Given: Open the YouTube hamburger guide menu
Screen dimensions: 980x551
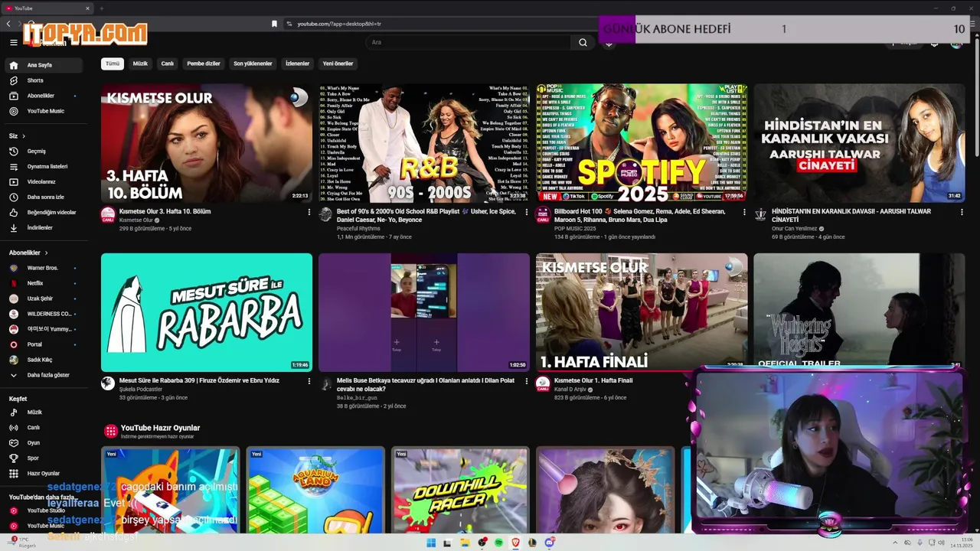Looking at the screenshot, I should pyautogui.click(x=14, y=43).
